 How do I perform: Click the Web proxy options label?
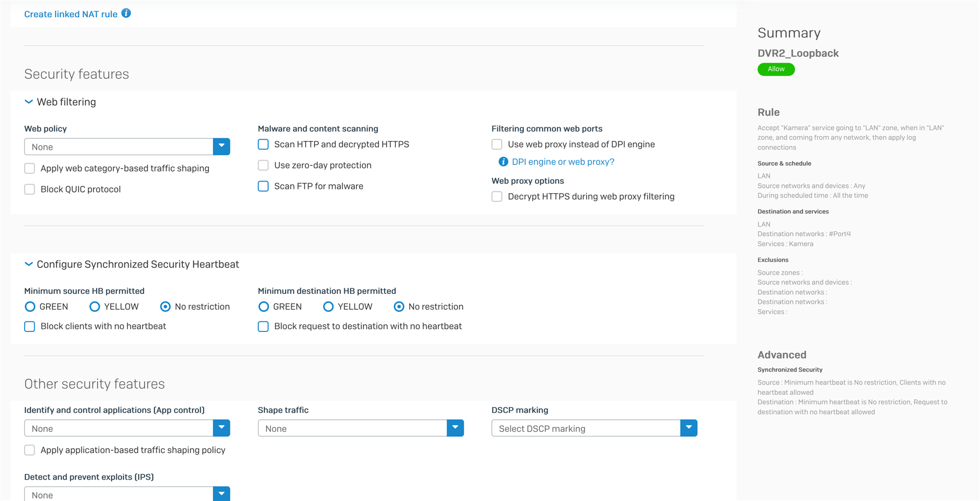click(528, 181)
